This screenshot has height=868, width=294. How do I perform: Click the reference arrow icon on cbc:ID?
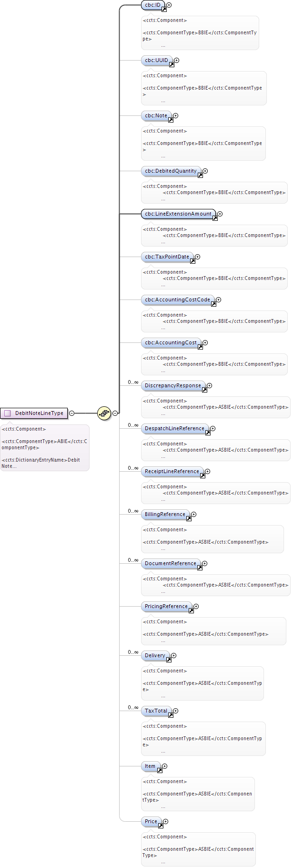click(x=164, y=9)
